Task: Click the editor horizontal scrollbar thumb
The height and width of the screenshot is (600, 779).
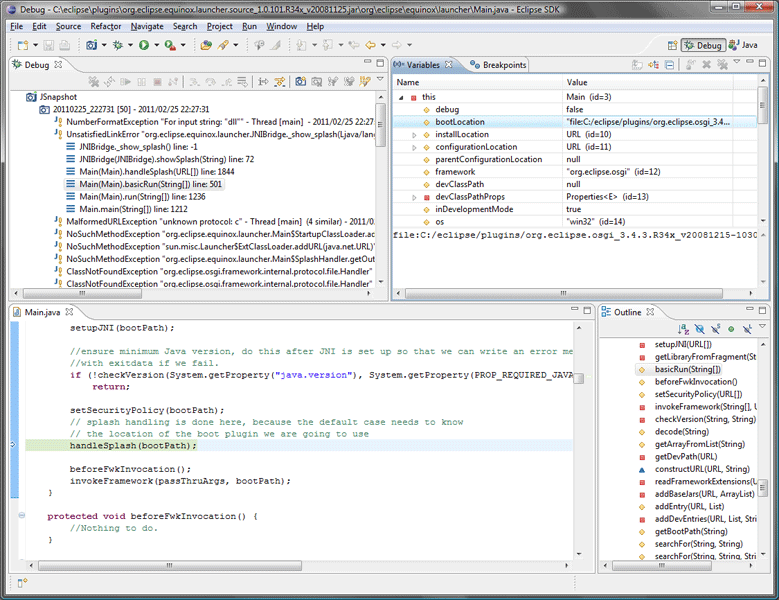Action: [x=170, y=565]
